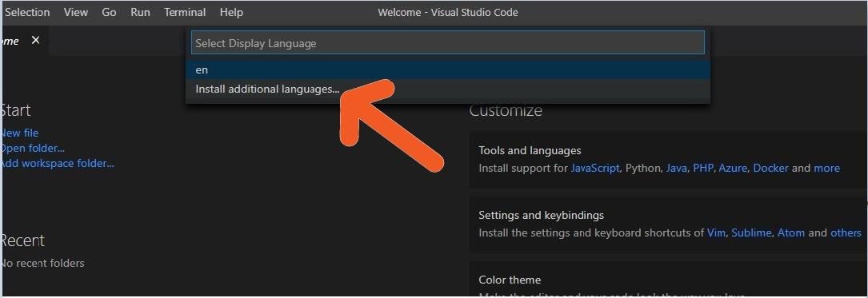Image resolution: width=868 pixels, height=298 pixels.
Task: Click the 'No recent folders' text
Action: [42, 263]
